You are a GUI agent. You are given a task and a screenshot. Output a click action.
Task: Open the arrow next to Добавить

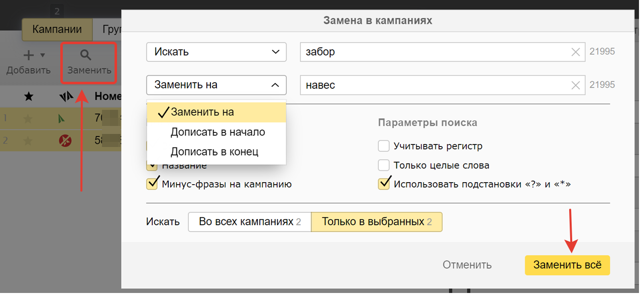tap(43, 55)
